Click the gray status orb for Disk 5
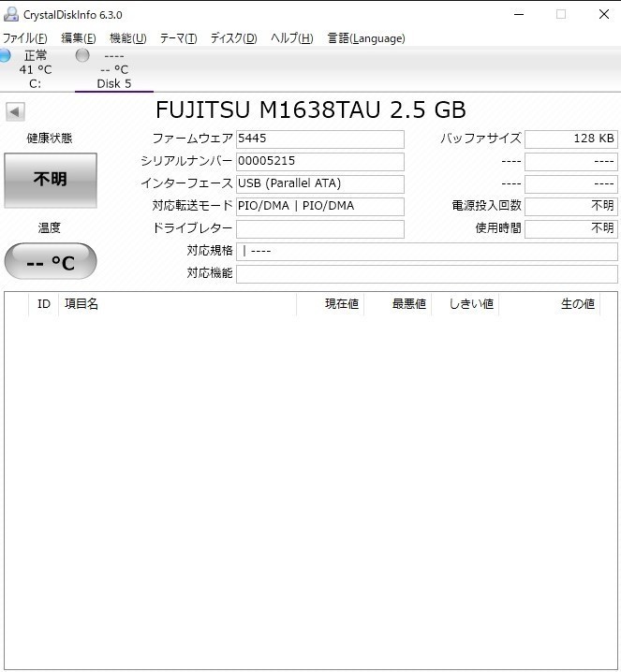Image resolution: width=621 pixels, height=672 pixels. coord(82,55)
